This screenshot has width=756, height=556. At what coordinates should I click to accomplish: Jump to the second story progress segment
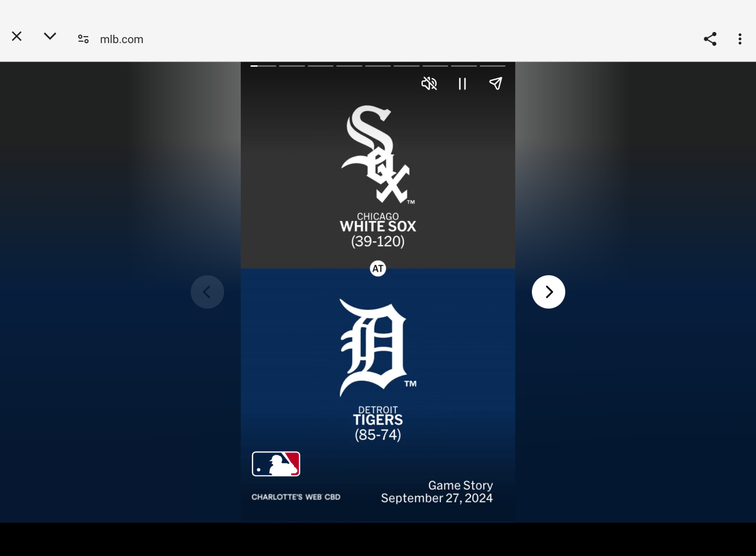(x=292, y=66)
